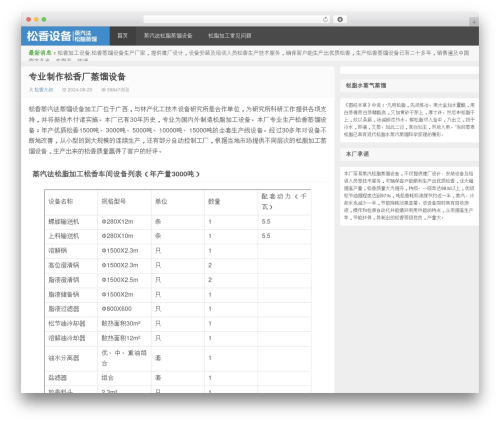Click the eye icon by the view count

click(x=103, y=90)
